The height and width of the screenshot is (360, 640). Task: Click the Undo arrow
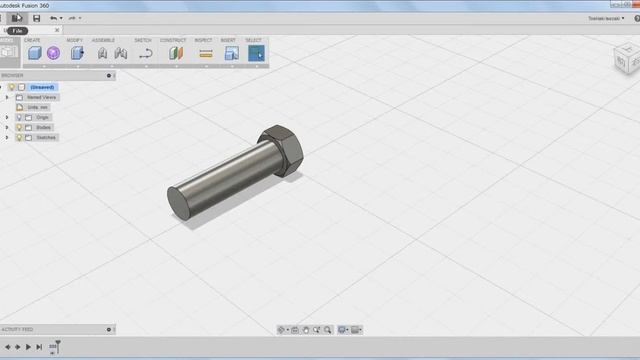point(53,18)
